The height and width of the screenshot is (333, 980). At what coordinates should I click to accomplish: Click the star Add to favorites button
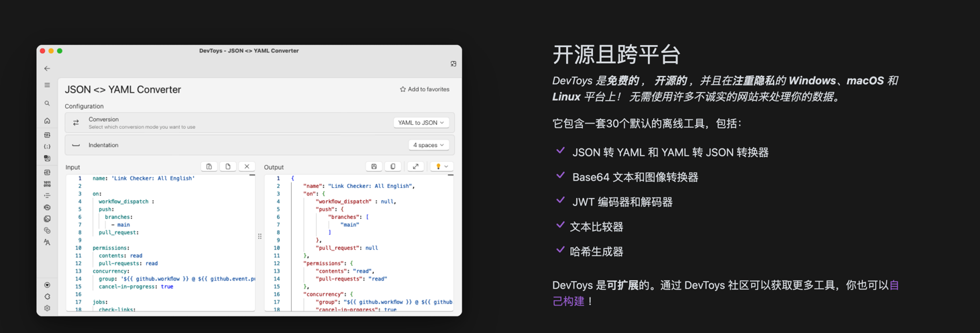pyautogui.click(x=425, y=89)
